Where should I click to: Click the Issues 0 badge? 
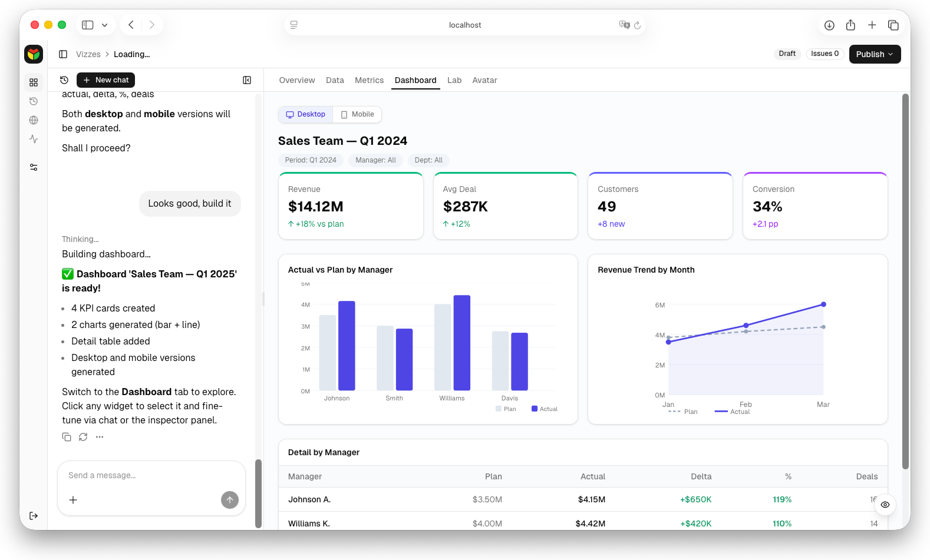825,54
